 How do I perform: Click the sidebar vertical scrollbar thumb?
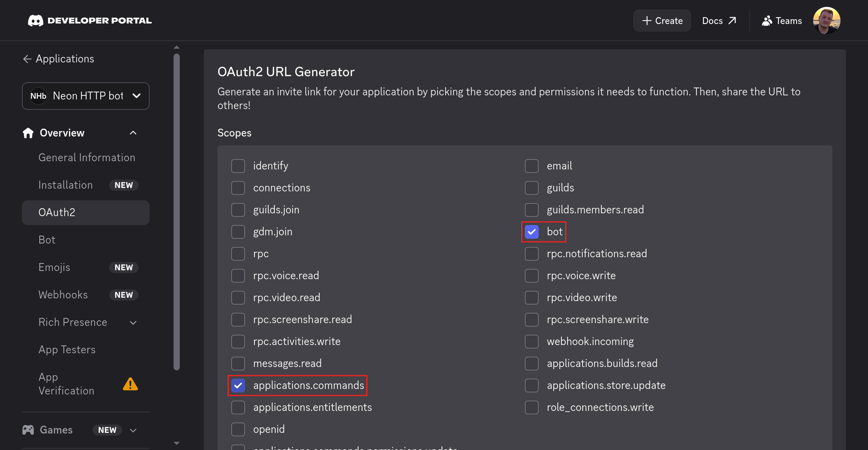[x=177, y=212]
